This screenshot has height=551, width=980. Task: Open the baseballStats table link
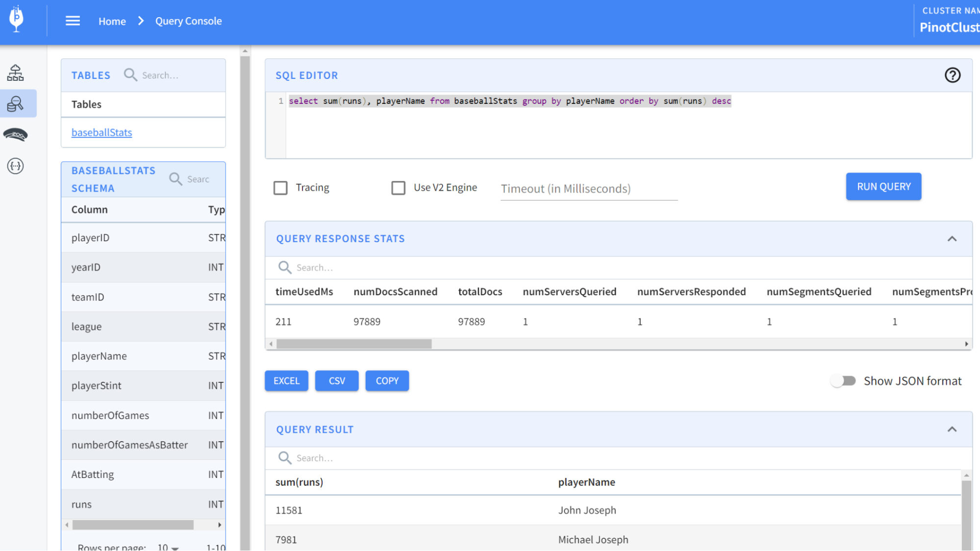pyautogui.click(x=101, y=132)
